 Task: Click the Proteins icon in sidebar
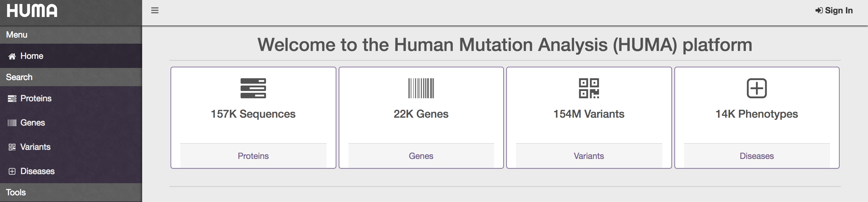tap(12, 99)
